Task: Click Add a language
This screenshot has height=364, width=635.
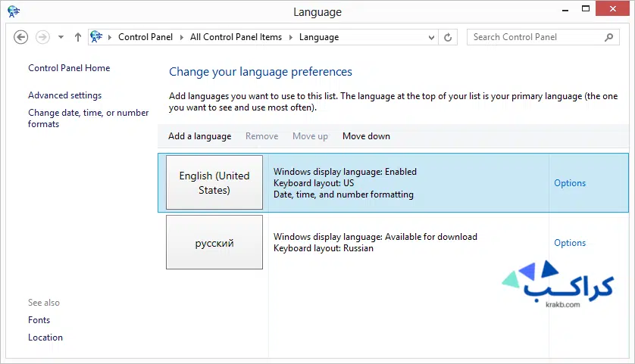Action: point(199,136)
